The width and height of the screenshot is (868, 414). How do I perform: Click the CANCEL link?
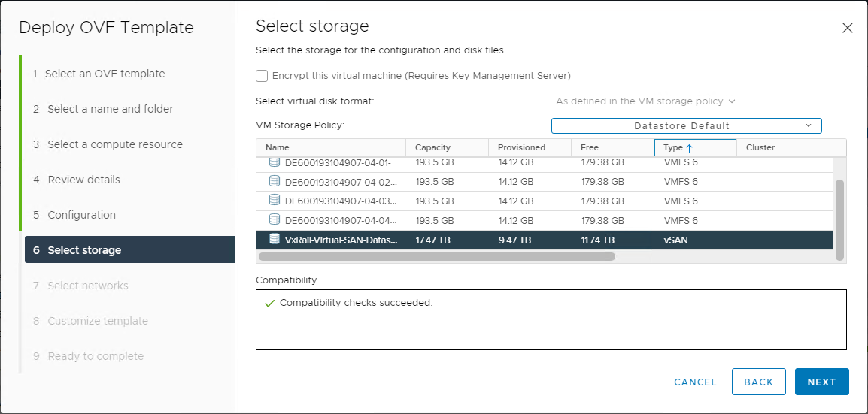pos(695,382)
